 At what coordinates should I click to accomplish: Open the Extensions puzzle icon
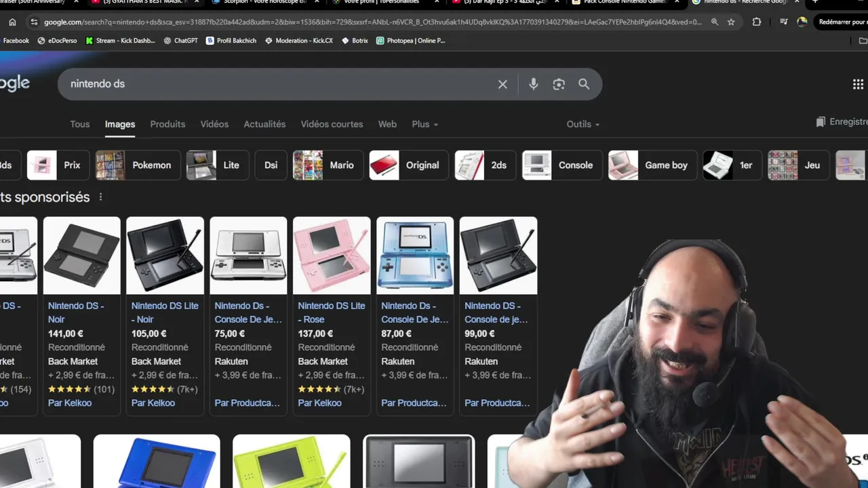click(x=757, y=22)
